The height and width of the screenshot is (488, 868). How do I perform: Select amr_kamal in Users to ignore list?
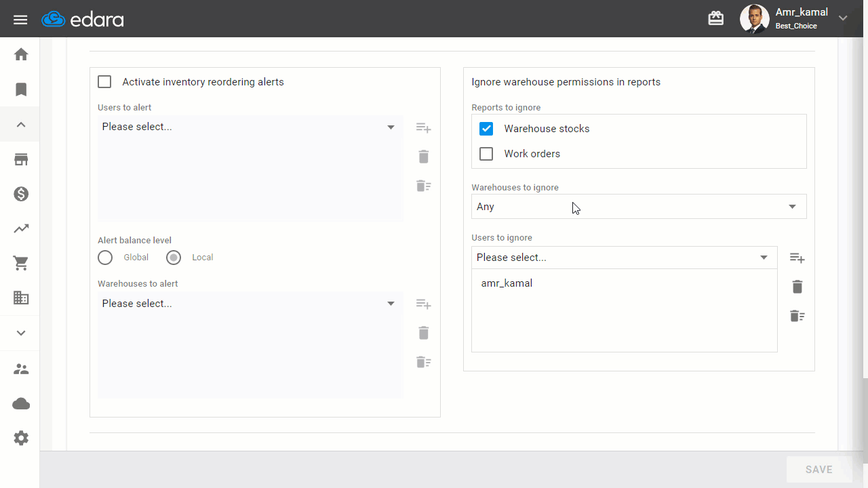pyautogui.click(x=507, y=283)
